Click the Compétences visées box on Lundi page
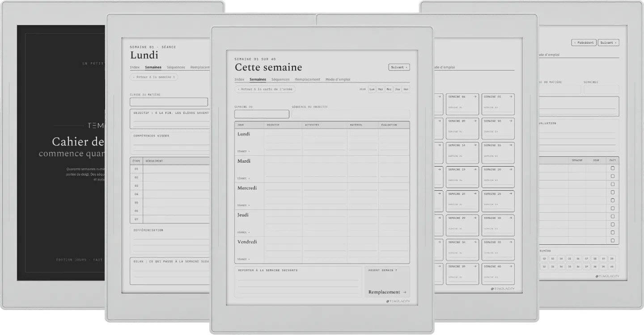The image size is (644, 335). click(170, 143)
